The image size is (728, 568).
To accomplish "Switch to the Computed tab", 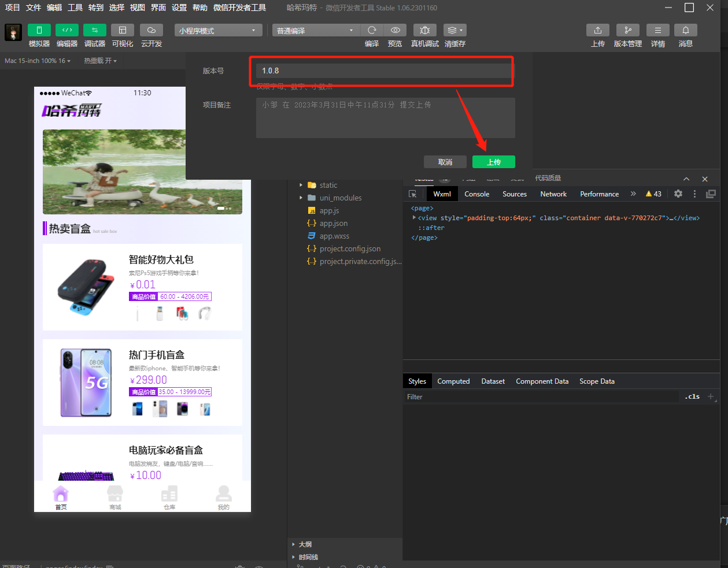I will point(453,381).
